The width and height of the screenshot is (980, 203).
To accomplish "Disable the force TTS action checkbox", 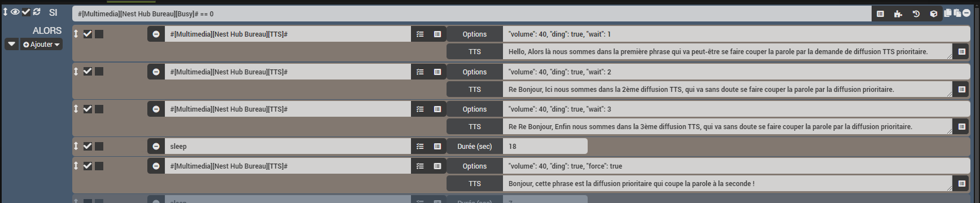I will pos(88,166).
